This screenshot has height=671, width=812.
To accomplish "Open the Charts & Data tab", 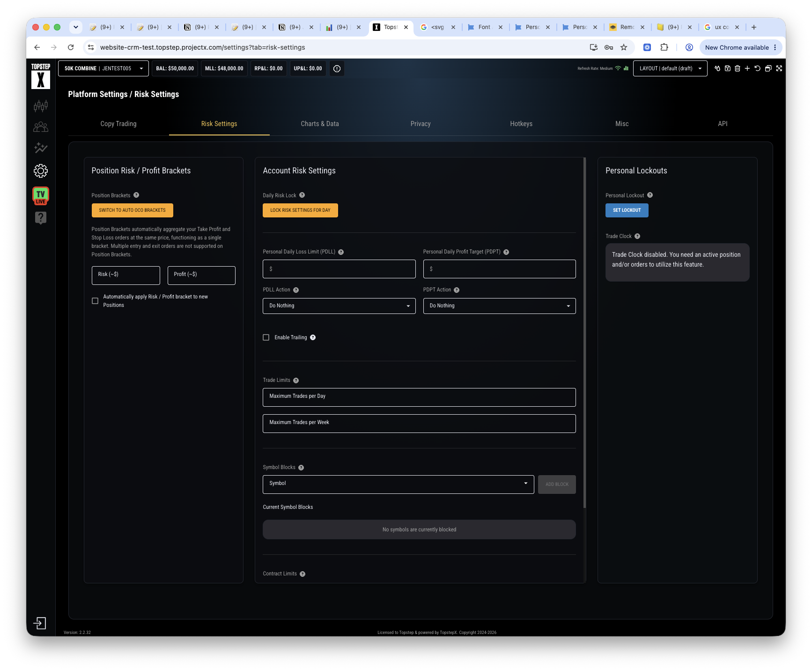I will 320,124.
